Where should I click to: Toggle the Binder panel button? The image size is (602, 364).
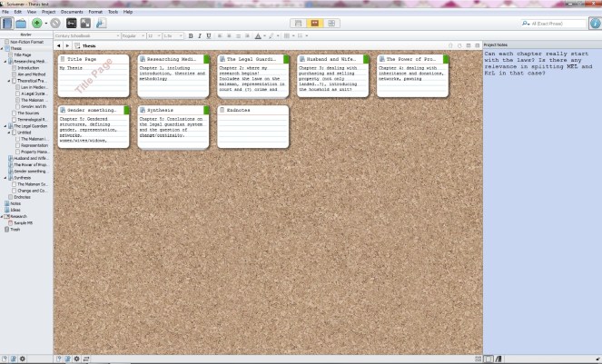pos(7,23)
